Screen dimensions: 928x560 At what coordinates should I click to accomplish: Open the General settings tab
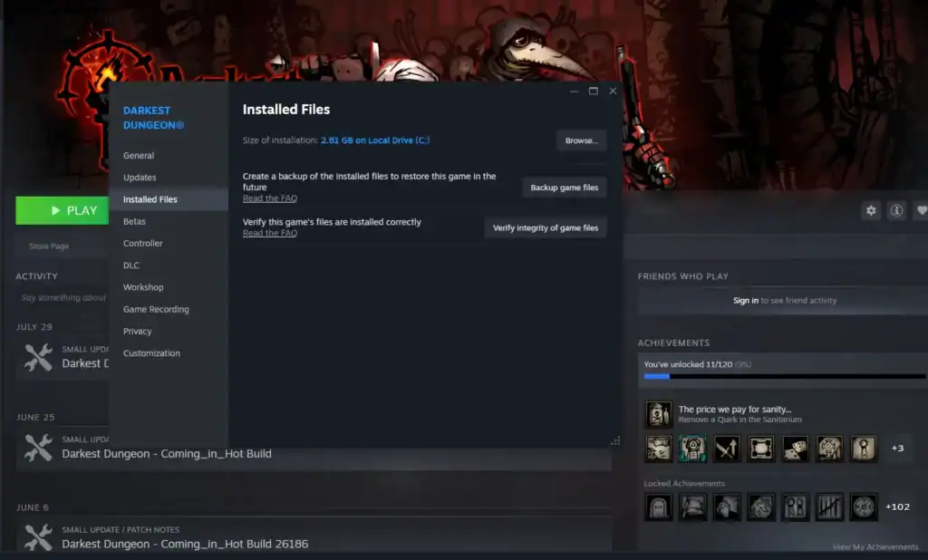[139, 156]
